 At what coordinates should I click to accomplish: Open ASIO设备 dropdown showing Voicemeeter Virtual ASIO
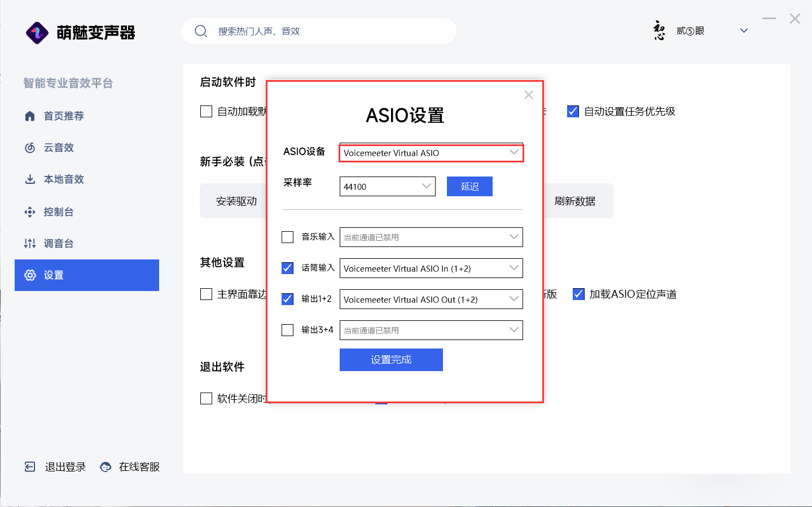tap(431, 153)
